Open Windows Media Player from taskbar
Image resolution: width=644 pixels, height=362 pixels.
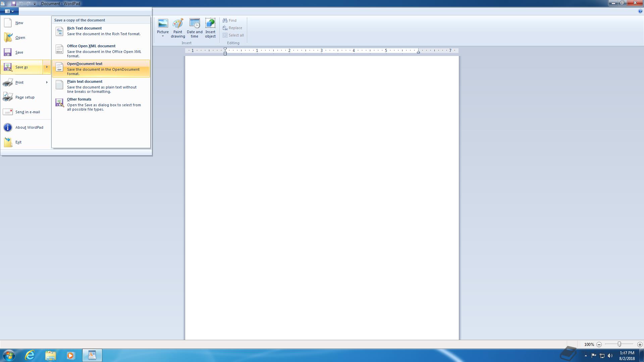tap(70, 355)
